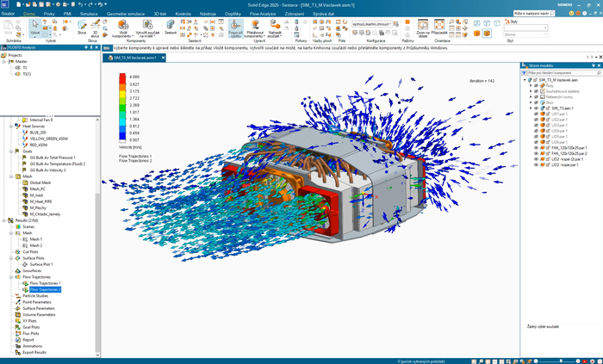Expand the Řezy node in model tree

531,86
